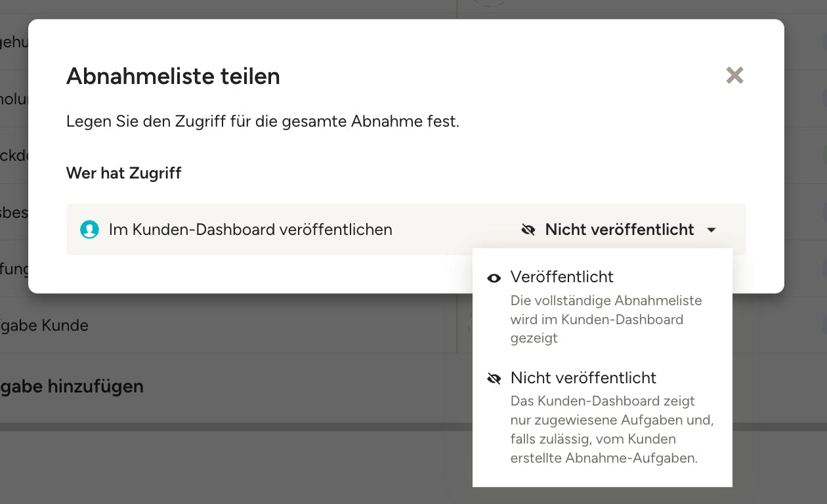Click the Legen Sie den Zugriff description text
The height and width of the screenshot is (504, 827).
coord(263,122)
